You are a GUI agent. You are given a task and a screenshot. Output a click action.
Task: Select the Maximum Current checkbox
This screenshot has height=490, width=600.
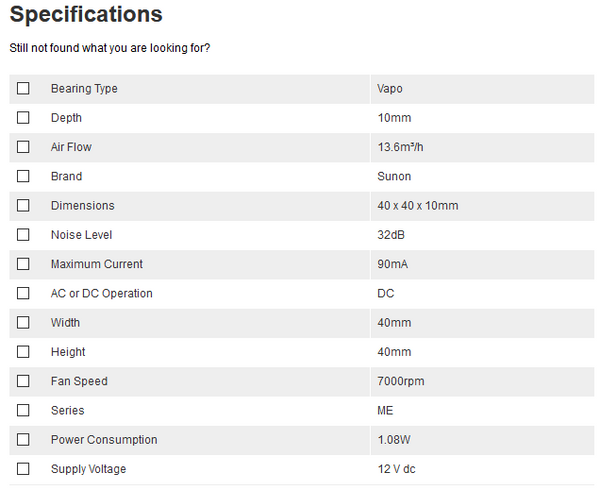click(23, 264)
